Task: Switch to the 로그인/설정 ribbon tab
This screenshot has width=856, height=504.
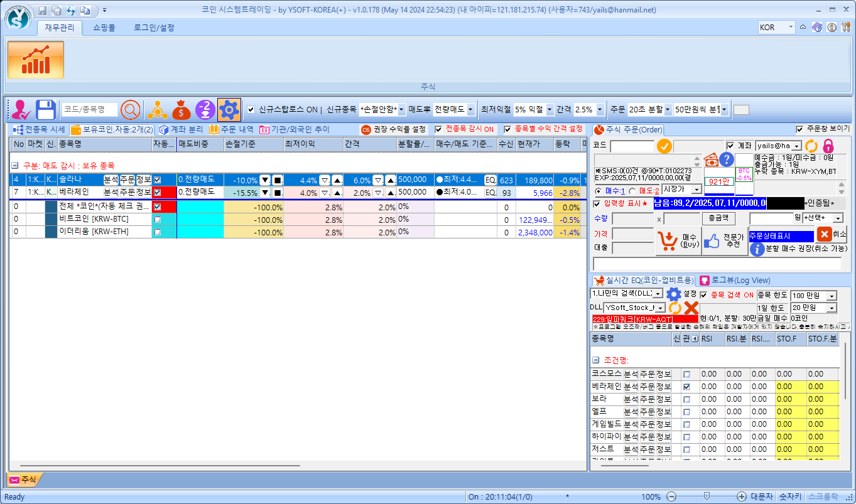Action: (154, 28)
